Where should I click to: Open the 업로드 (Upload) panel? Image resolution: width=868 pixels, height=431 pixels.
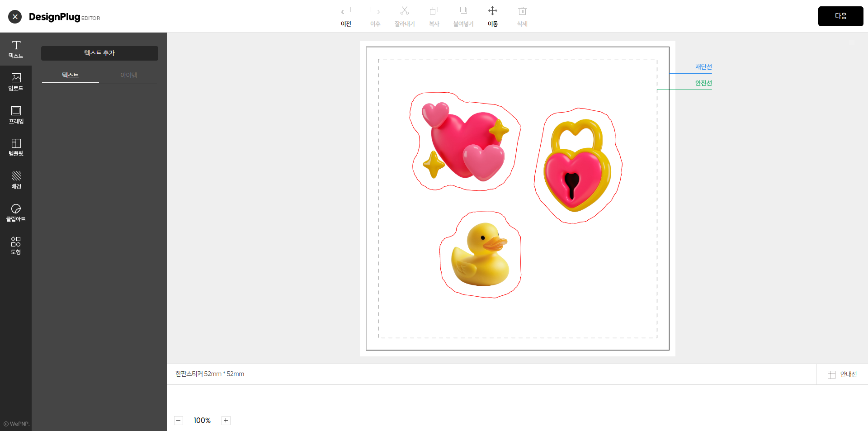pyautogui.click(x=16, y=82)
